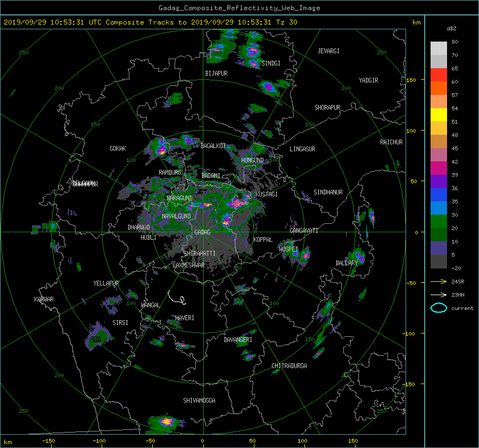Click the SHIRAHATTI city label
Image resolution: width=479 pixels, height=448 pixels.
tap(200, 254)
